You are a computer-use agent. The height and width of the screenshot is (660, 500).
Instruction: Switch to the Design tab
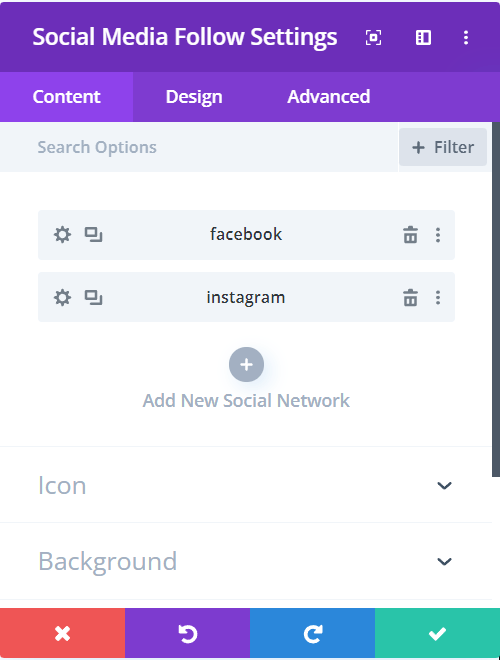click(x=194, y=97)
